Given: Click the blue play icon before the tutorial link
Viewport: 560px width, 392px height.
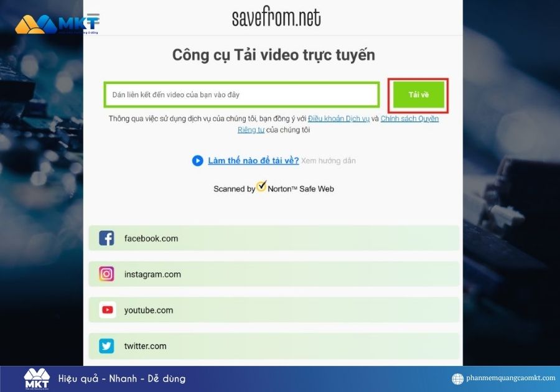Looking at the screenshot, I should pos(197,161).
